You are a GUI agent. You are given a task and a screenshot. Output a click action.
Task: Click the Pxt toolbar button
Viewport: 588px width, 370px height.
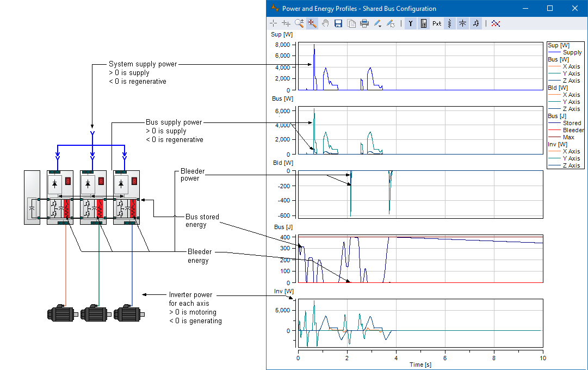click(437, 23)
